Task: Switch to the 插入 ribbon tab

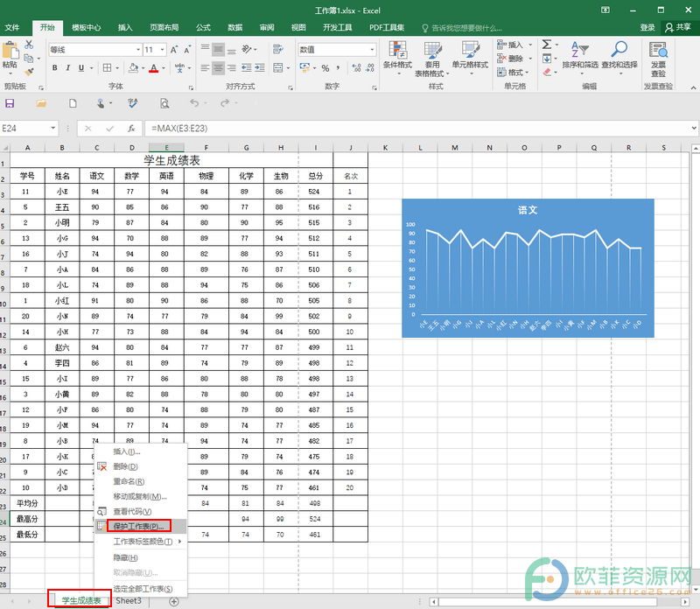Action: [x=125, y=28]
